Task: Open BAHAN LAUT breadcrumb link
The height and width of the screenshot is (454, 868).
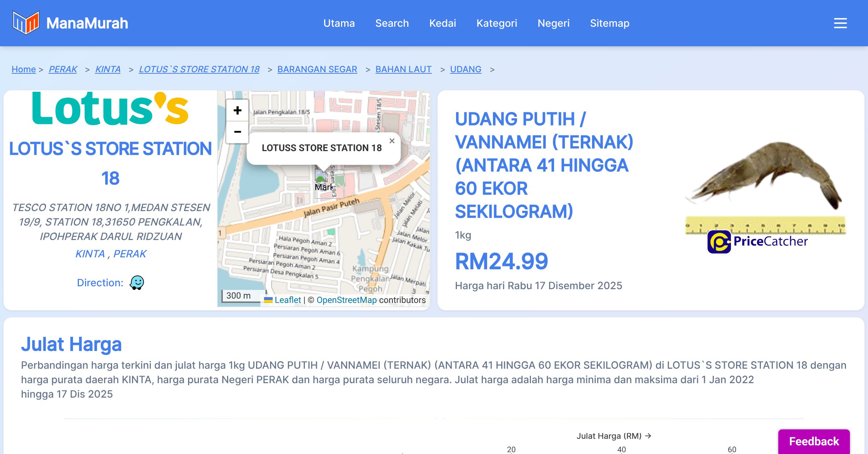Action: (403, 69)
